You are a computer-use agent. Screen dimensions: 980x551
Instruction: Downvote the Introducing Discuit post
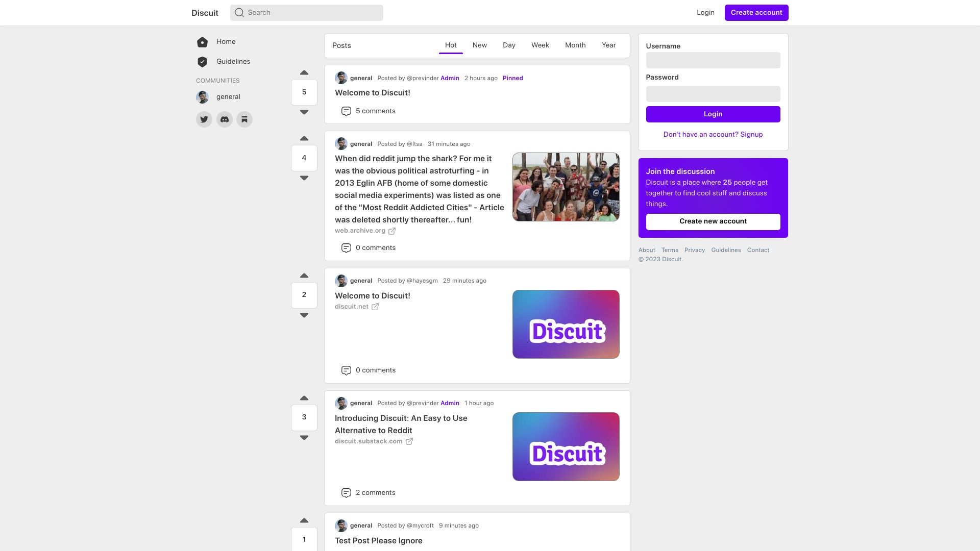coord(304,438)
